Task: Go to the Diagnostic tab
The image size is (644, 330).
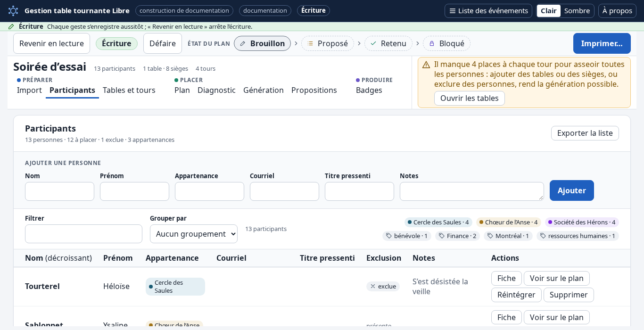Action: click(x=216, y=90)
